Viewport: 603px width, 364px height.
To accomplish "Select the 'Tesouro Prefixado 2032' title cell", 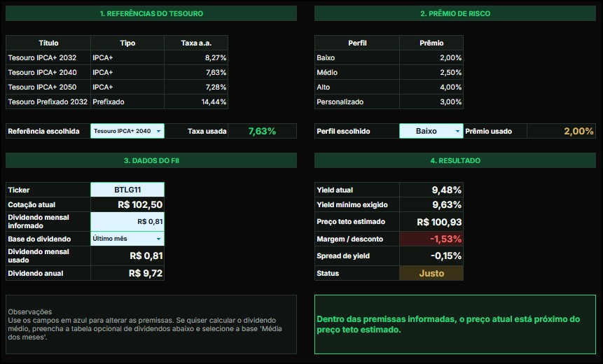I will click(48, 102).
